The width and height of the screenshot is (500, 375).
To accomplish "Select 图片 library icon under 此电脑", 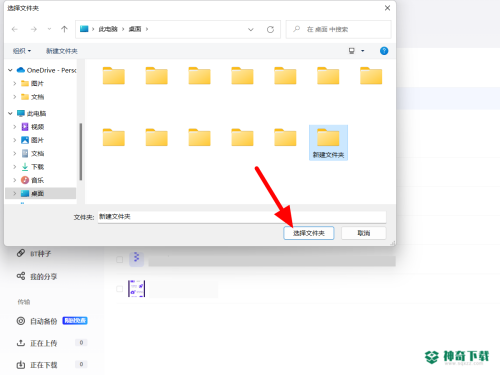I will point(25,140).
